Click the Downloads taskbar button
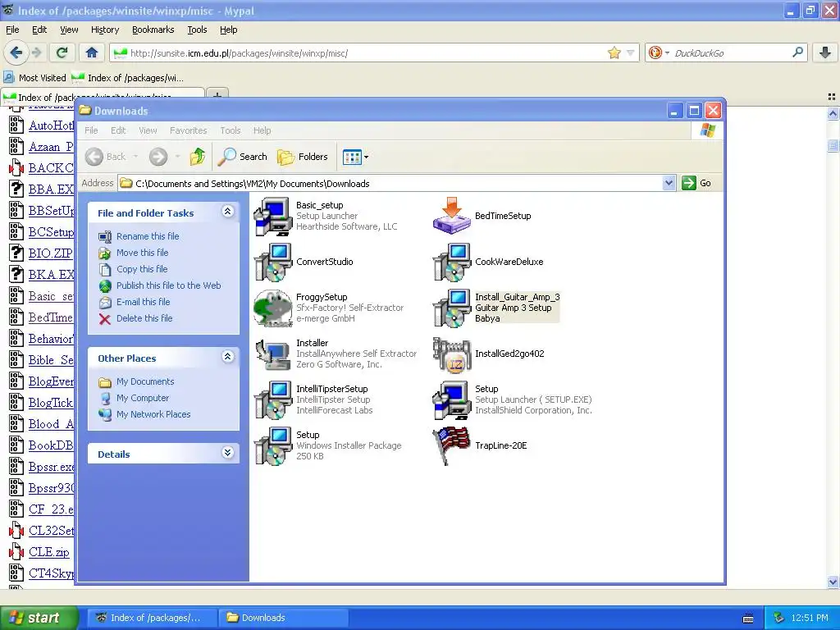 coord(283,618)
